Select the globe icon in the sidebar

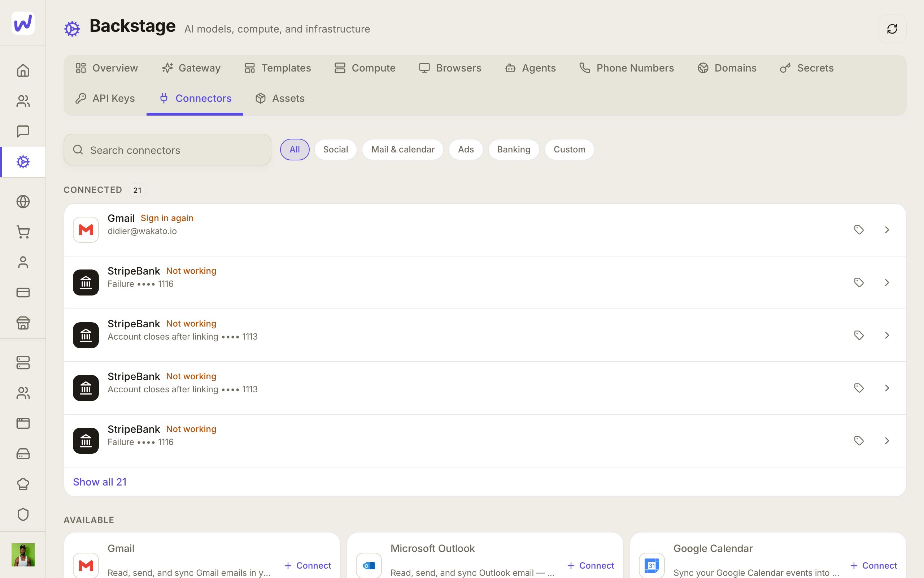click(23, 202)
